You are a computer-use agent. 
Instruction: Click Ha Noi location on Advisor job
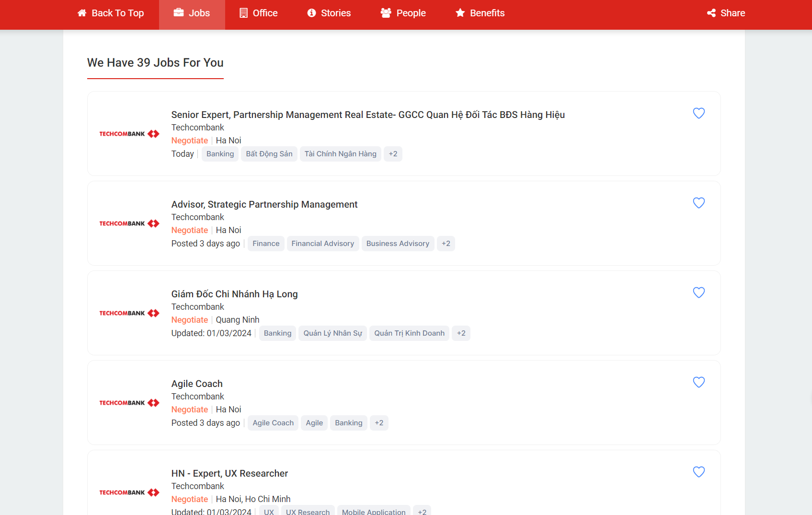[229, 230]
